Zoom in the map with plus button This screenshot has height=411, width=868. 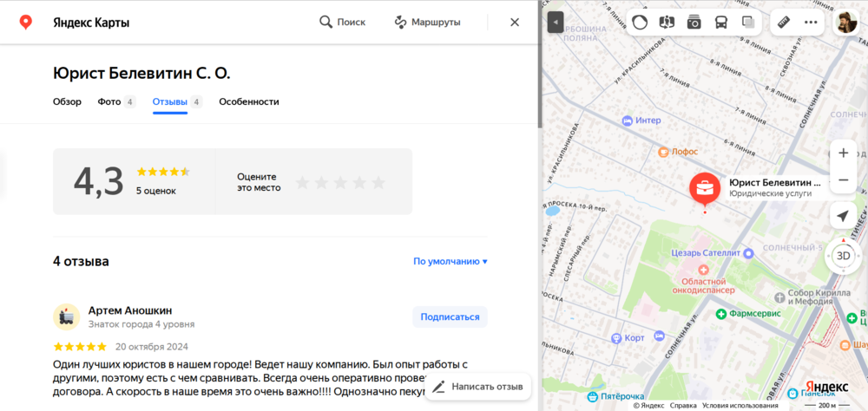(843, 153)
